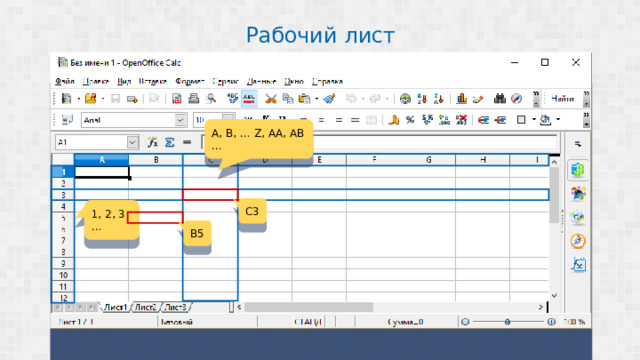Select column F header
This screenshot has width=640, height=360.
point(374,160)
